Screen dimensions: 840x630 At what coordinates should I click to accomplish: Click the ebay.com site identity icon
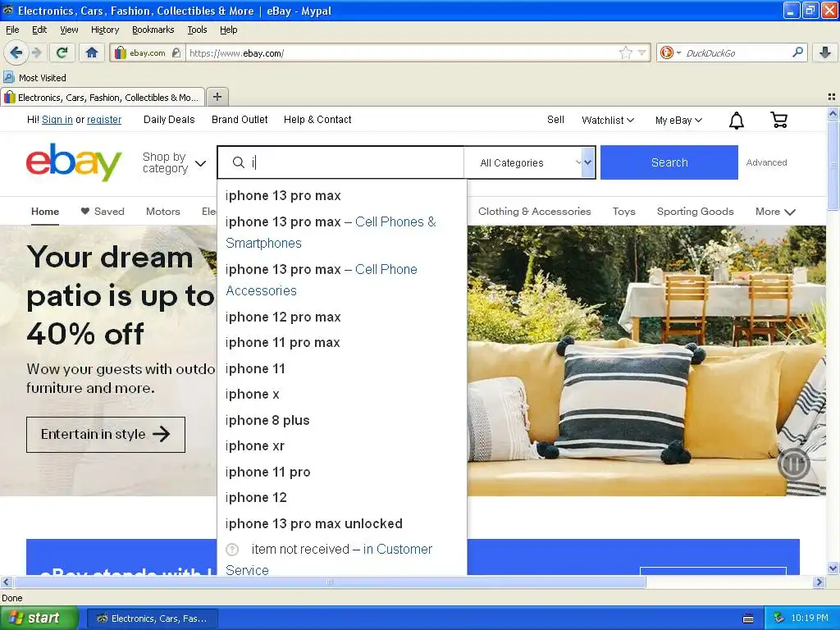[121, 52]
